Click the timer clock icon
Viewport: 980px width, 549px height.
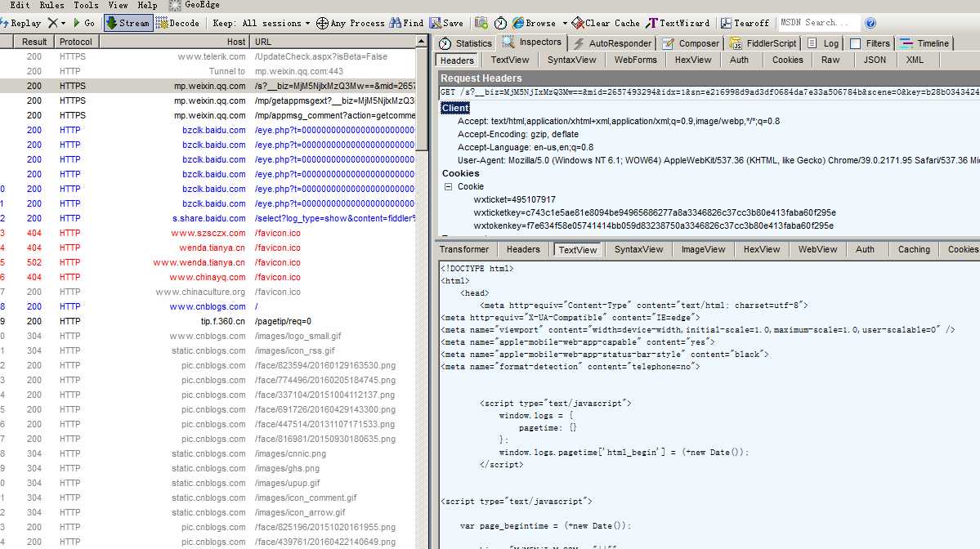coord(500,23)
